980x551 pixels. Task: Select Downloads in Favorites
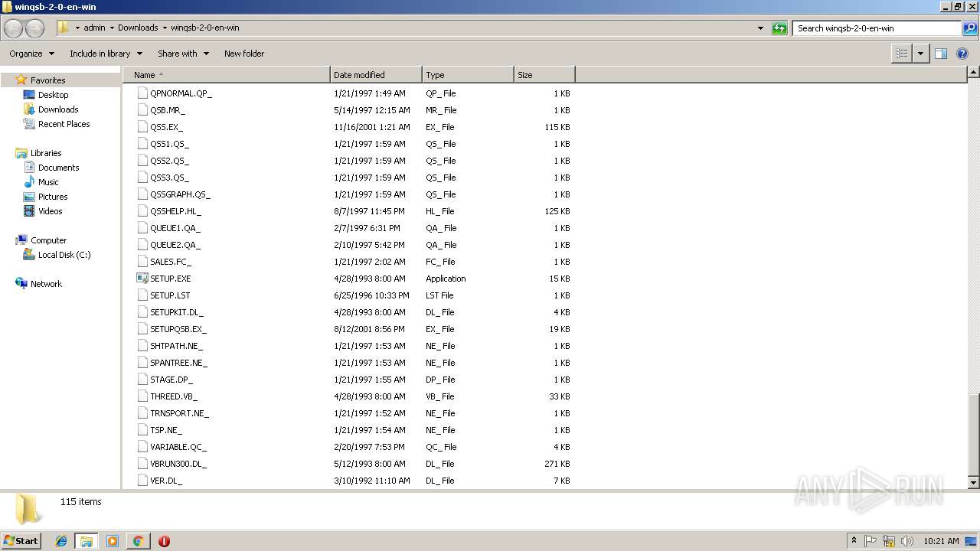pos(58,109)
